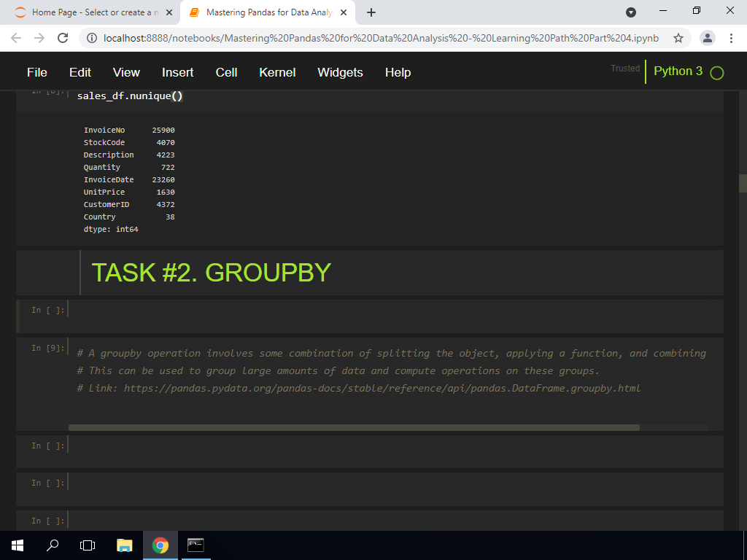Open the Insert menu
This screenshot has width=747, height=560.
(178, 72)
